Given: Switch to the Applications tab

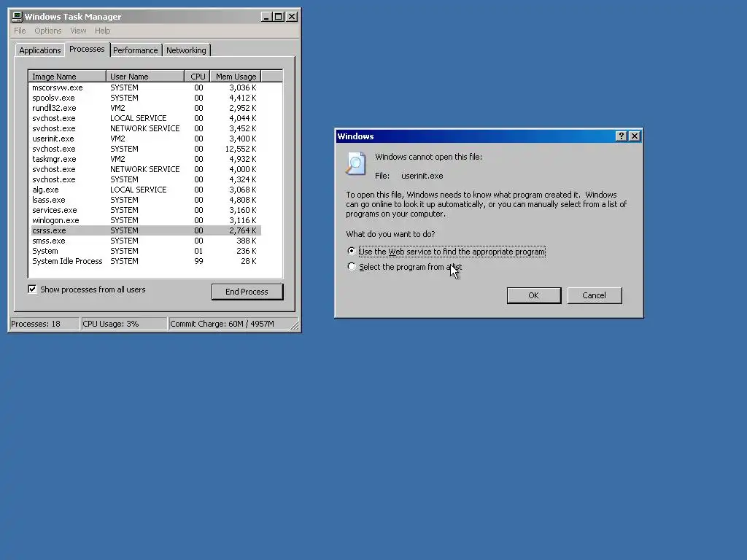Looking at the screenshot, I should pos(40,50).
